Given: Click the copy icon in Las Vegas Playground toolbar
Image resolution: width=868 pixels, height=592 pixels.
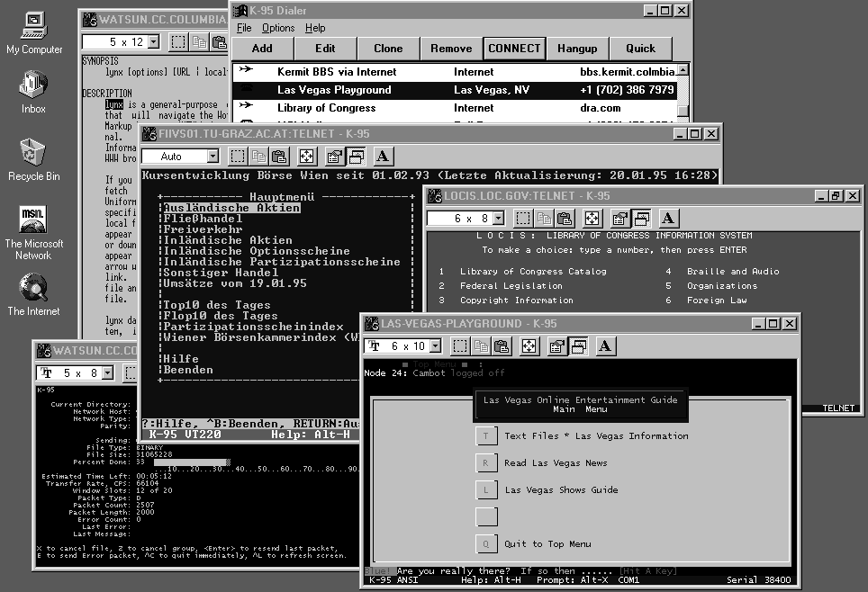Looking at the screenshot, I should click(481, 345).
